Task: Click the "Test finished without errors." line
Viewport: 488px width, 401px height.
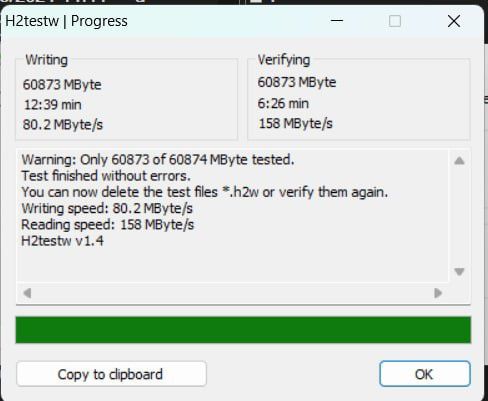Action: [x=106, y=176]
